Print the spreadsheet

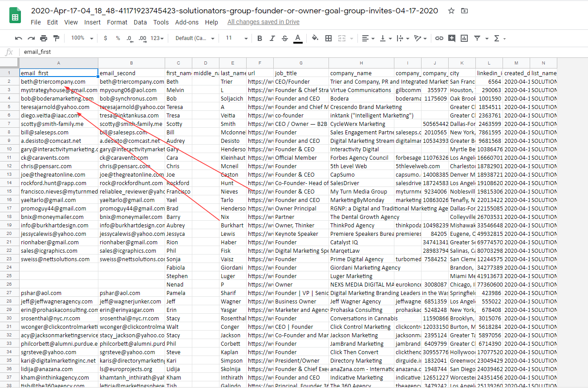point(44,38)
